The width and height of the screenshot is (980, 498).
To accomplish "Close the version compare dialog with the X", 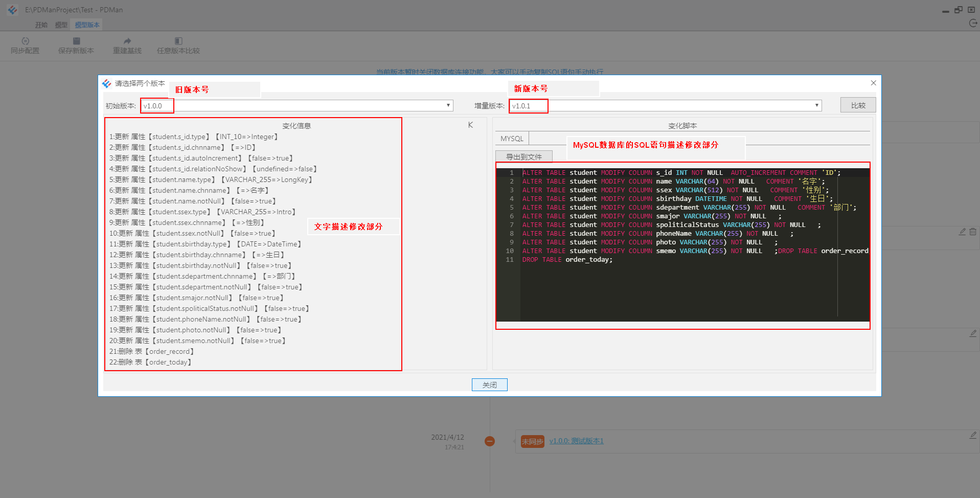I will tap(873, 82).
